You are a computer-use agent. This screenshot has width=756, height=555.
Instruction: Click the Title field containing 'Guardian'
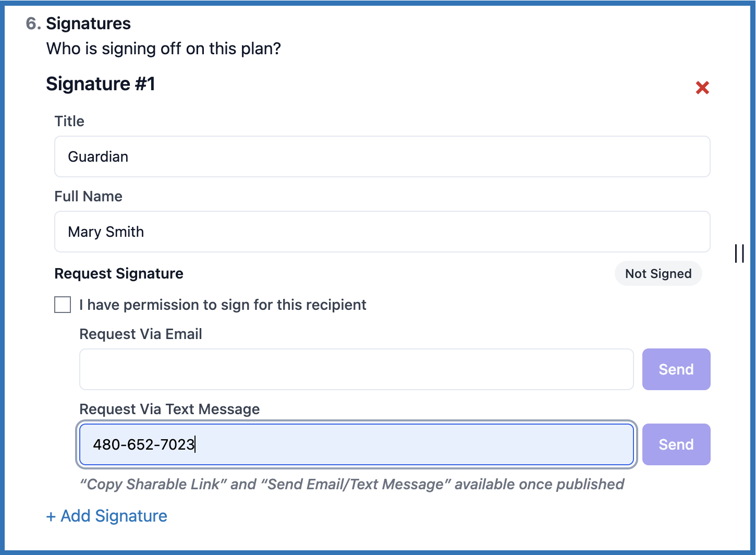(x=382, y=156)
